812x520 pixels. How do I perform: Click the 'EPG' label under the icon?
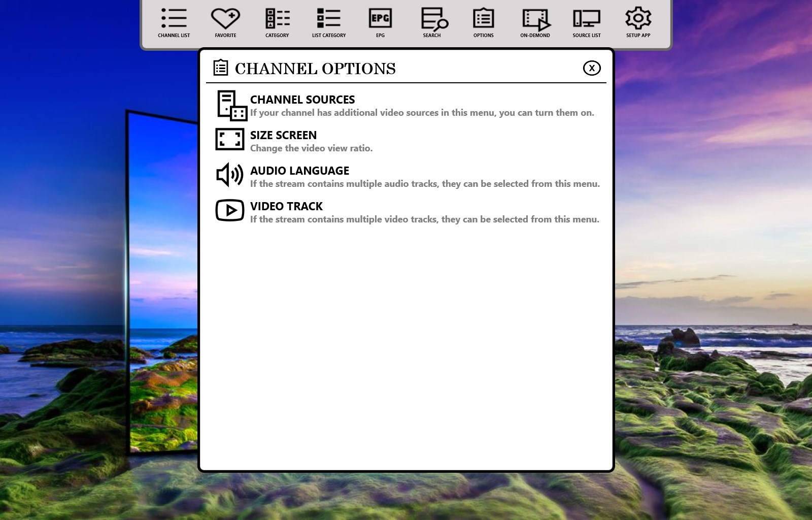380,36
